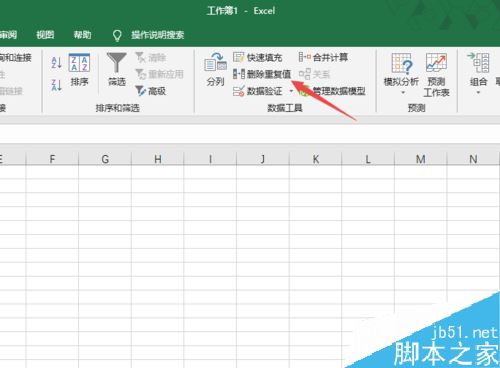The width and height of the screenshot is (500, 368).
Task: Select column H header
Action: [158, 159]
